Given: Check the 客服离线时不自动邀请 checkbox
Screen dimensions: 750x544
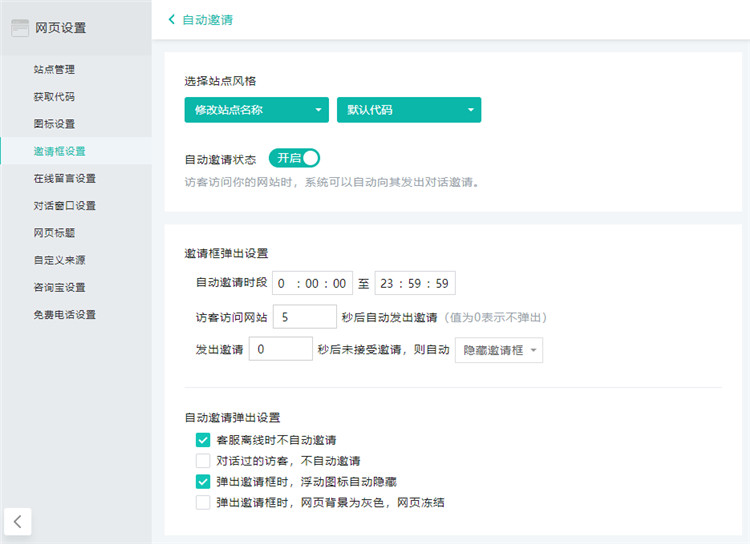Looking at the screenshot, I should click(x=203, y=440).
